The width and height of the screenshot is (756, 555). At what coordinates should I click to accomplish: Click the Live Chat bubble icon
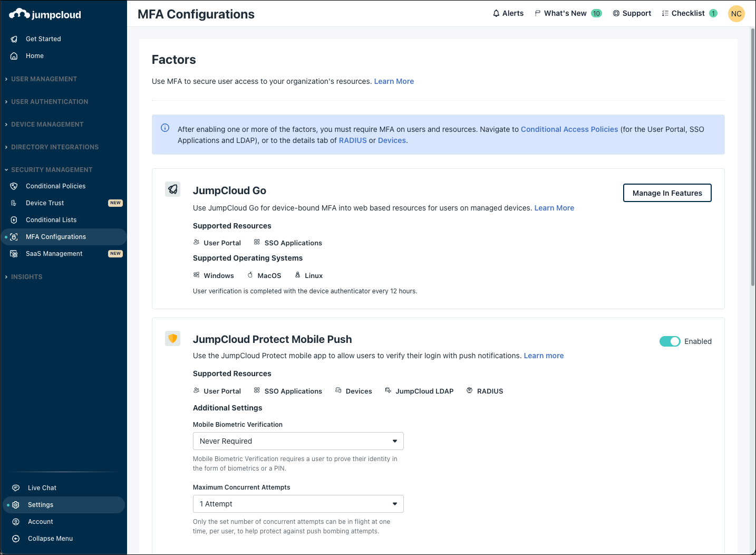pos(16,488)
